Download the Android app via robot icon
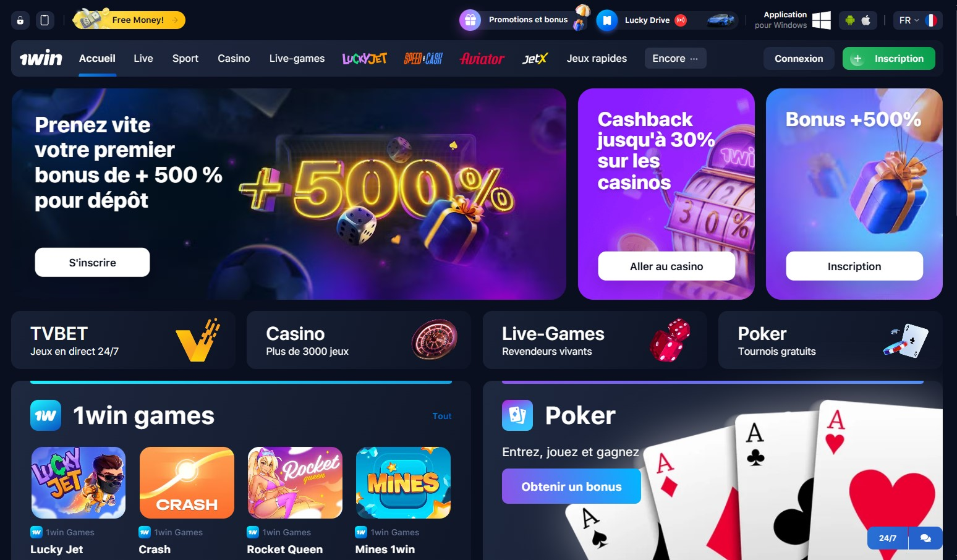 pos(850,20)
